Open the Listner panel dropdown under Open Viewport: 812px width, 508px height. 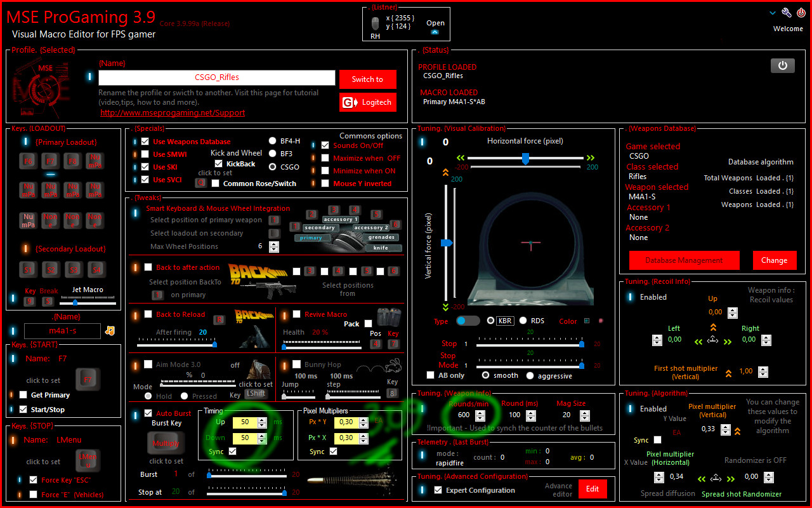(x=435, y=32)
